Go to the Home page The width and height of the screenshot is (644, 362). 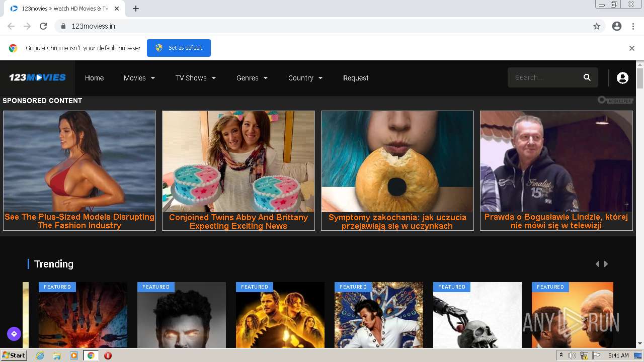point(94,78)
